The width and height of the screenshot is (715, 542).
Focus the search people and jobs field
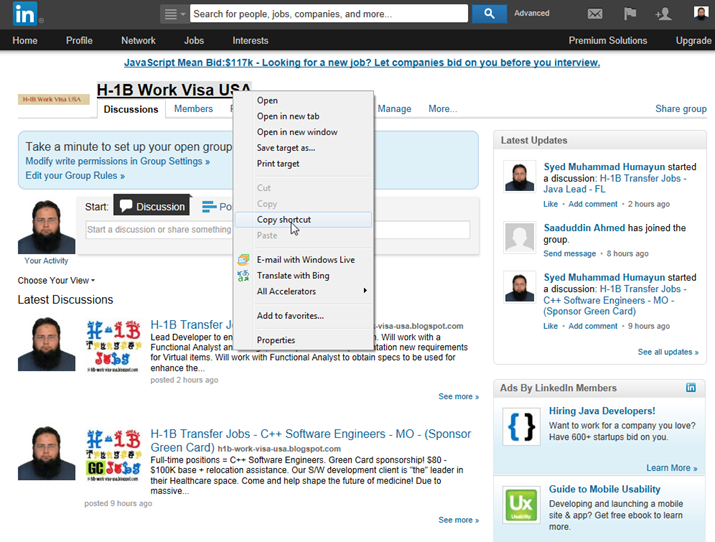329,14
